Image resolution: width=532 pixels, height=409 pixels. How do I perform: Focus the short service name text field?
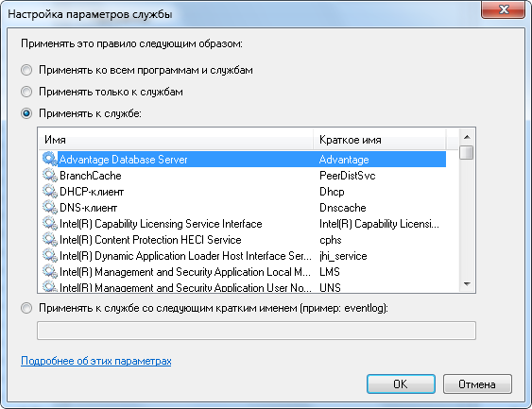256,331
